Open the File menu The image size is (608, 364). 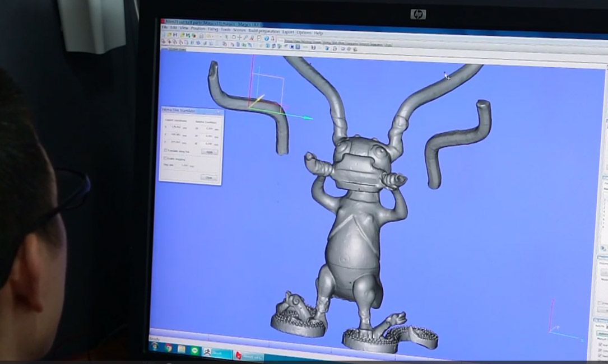tap(165, 27)
